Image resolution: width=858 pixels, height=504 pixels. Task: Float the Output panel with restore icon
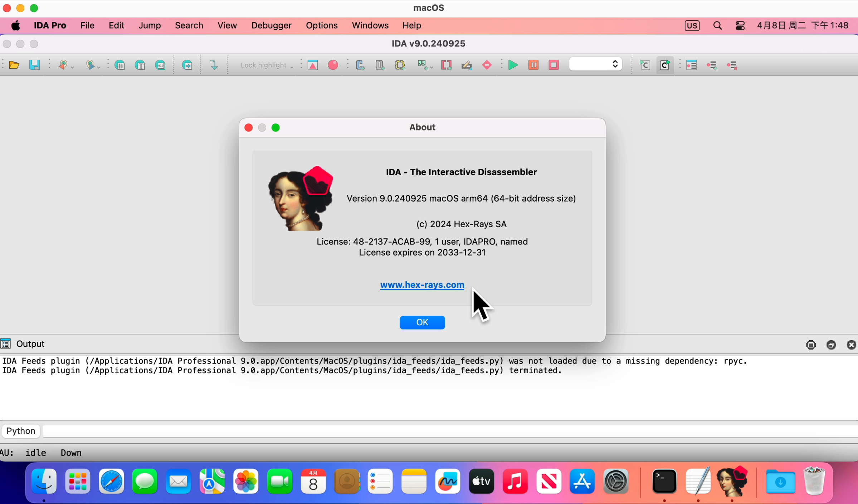(831, 345)
